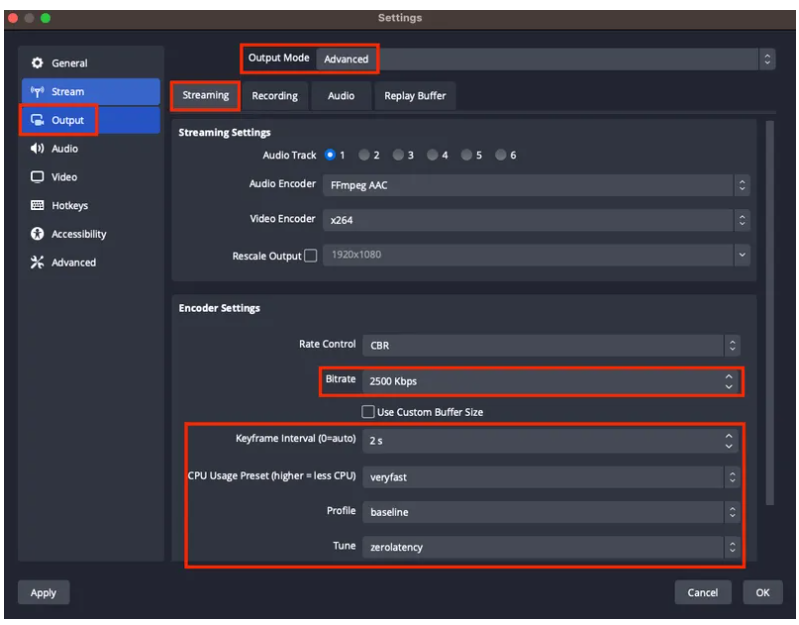799x625 pixels.
Task: Click OK to confirm settings
Action: pyautogui.click(x=762, y=592)
